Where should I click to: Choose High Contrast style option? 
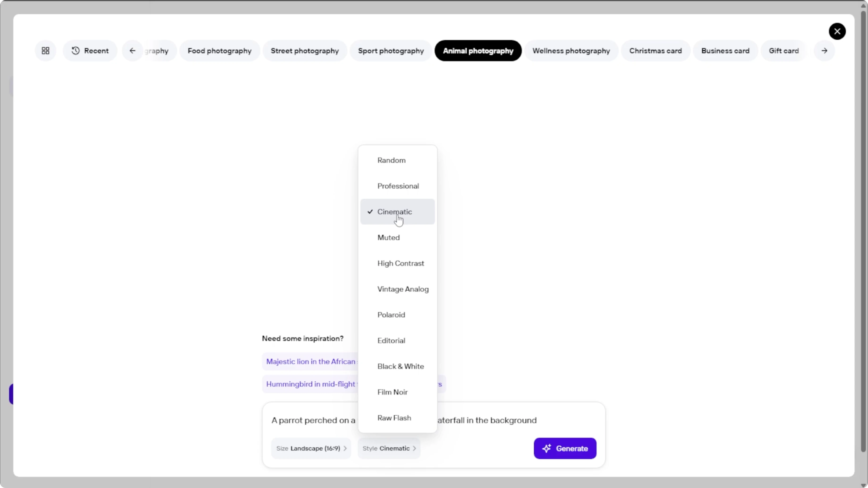tap(397, 263)
